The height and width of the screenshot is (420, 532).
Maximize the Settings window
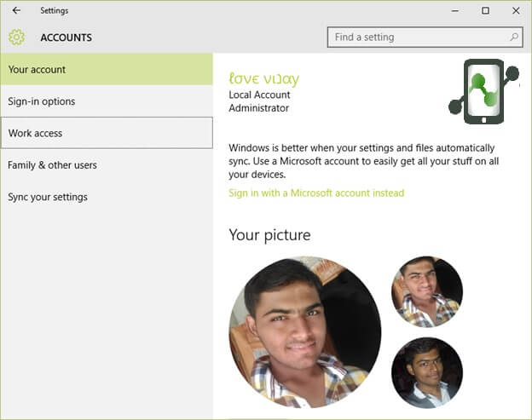click(485, 10)
